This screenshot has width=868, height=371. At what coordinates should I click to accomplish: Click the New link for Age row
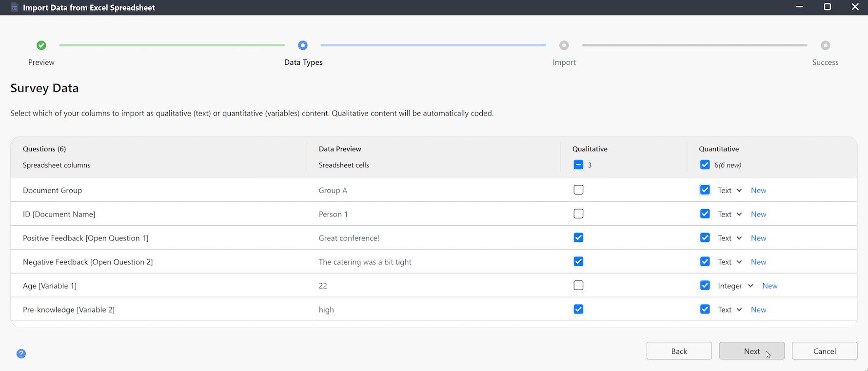(770, 286)
